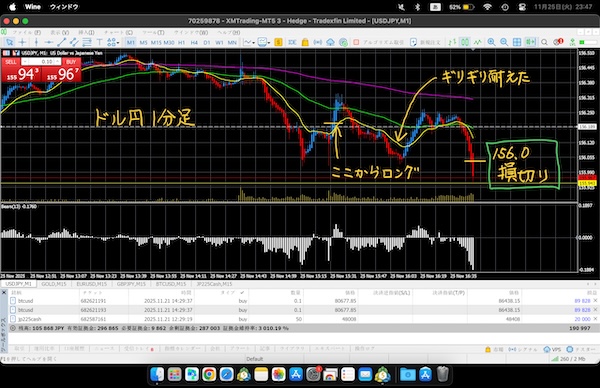
Task: Toggle chart auto-scroll shift icon
Action: 530,42
